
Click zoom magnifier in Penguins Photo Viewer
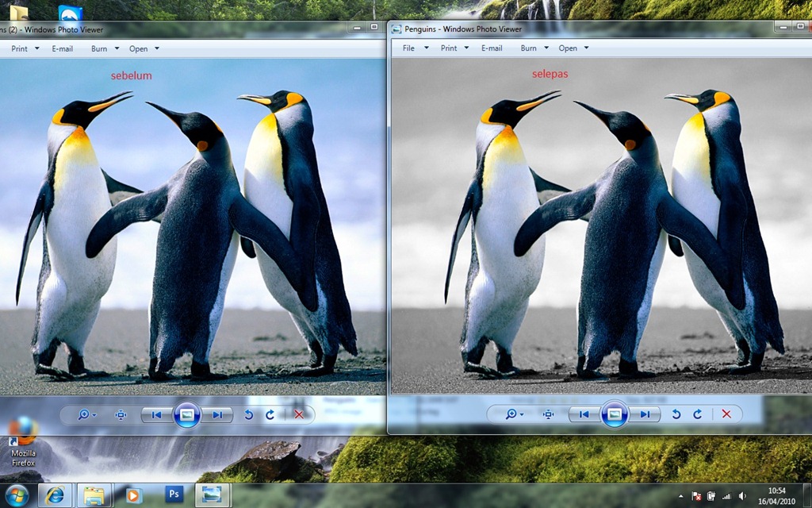[x=511, y=414]
